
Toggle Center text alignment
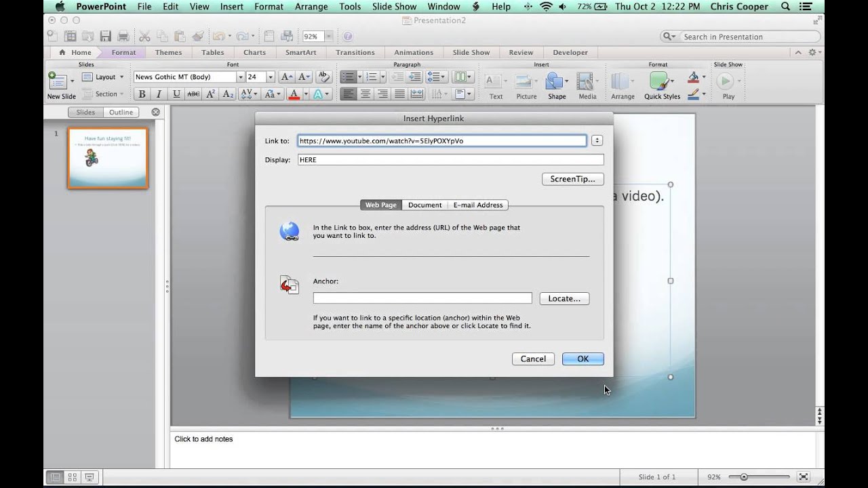coord(366,94)
